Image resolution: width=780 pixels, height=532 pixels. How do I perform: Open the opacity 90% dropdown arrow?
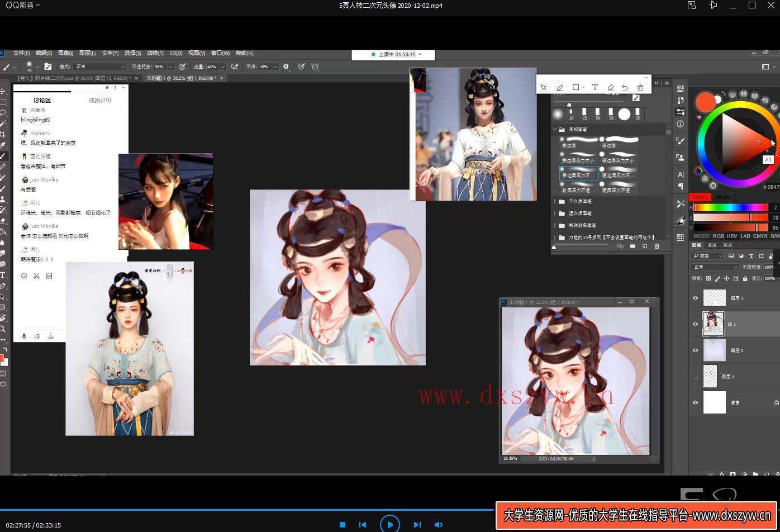pyautogui.click(x=170, y=66)
